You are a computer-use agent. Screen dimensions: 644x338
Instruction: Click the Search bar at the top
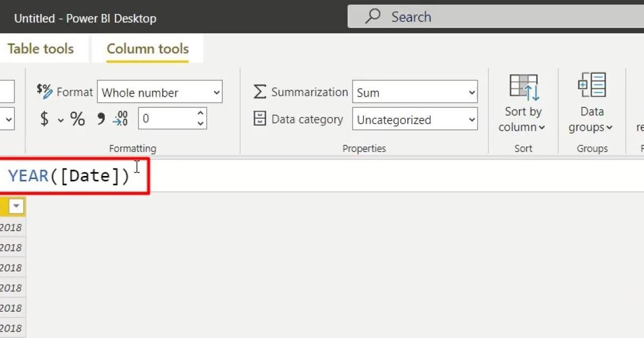point(483,17)
